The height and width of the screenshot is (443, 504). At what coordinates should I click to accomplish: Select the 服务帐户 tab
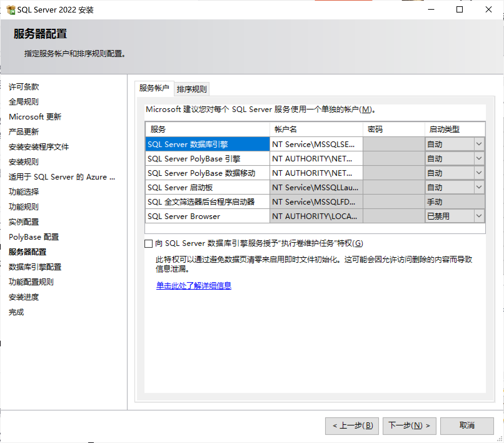coord(154,88)
